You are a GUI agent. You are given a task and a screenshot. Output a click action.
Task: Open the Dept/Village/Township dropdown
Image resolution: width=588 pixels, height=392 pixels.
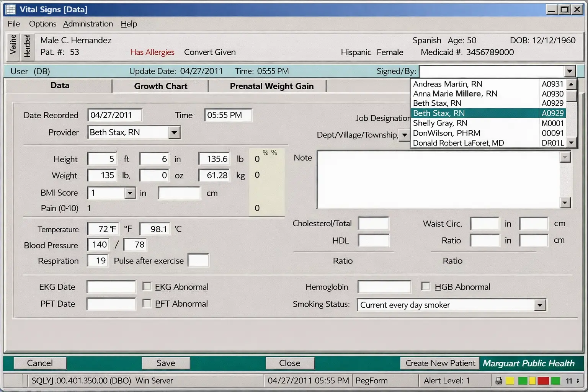(405, 135)
